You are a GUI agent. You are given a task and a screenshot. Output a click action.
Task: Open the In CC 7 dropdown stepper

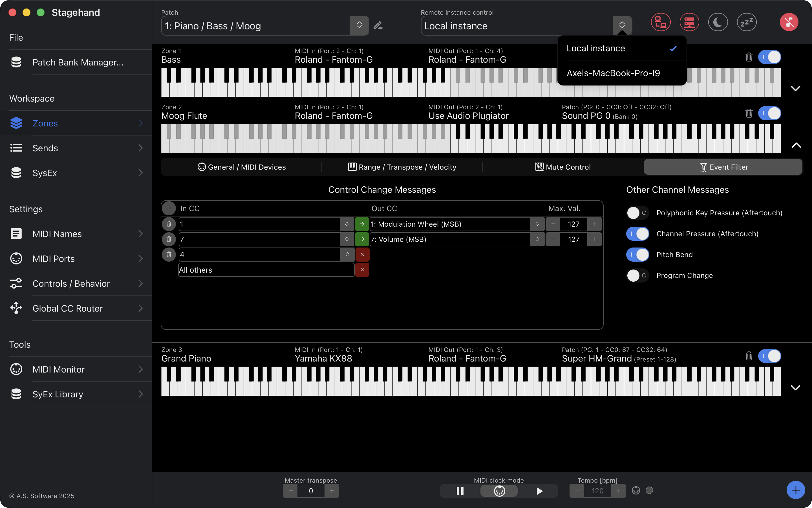[347, 239]
